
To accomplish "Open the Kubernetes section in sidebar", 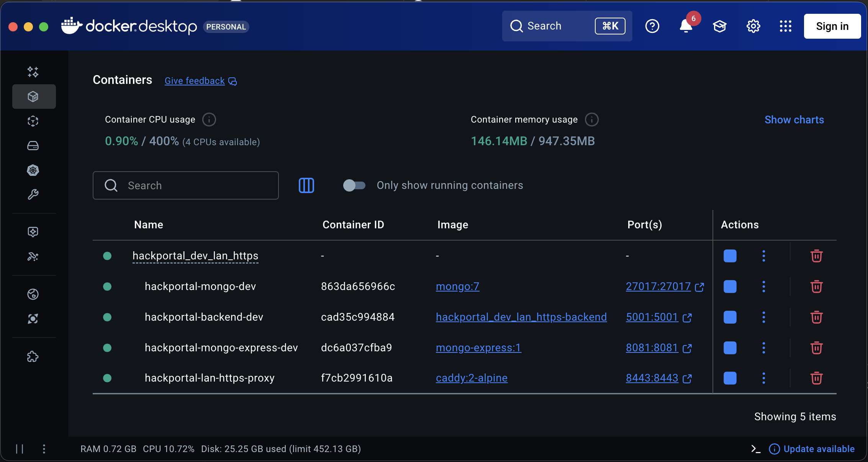I will coord(33,170).
